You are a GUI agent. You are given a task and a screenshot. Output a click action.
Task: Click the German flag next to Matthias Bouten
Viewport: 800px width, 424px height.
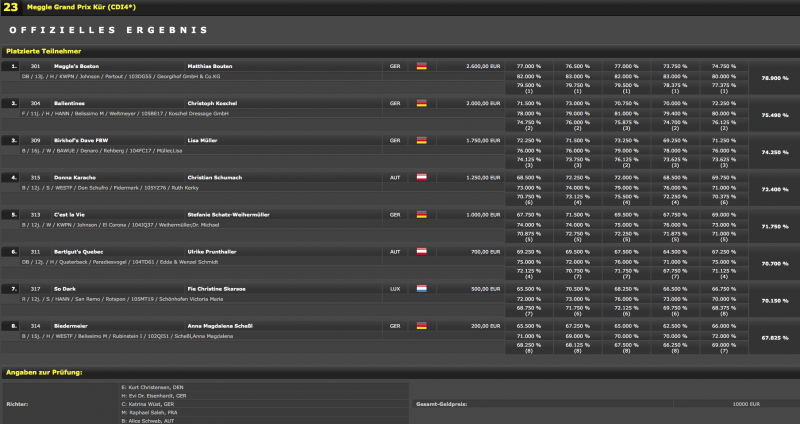[x=421, y=65]
